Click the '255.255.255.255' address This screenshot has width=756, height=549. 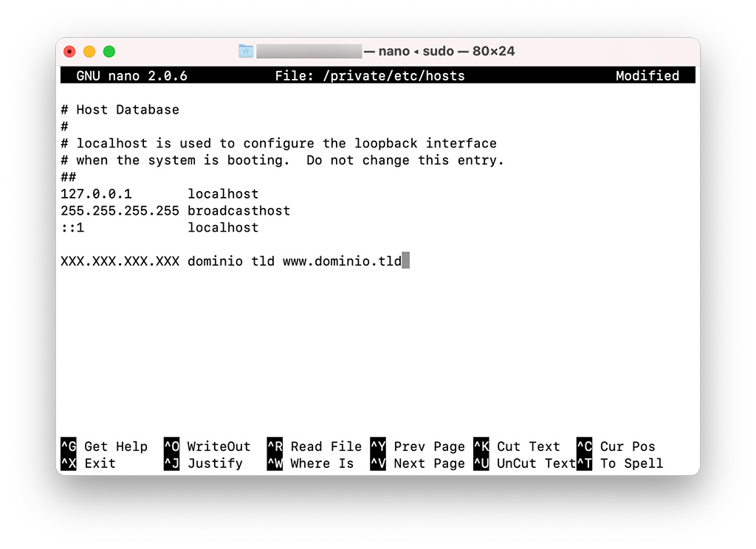(120, 210)
